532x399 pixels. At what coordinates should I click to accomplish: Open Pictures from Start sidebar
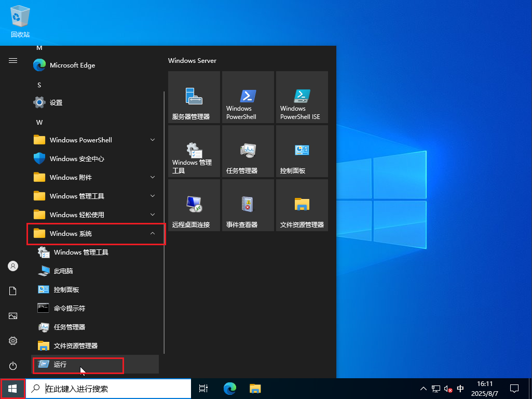pos(13,316)
